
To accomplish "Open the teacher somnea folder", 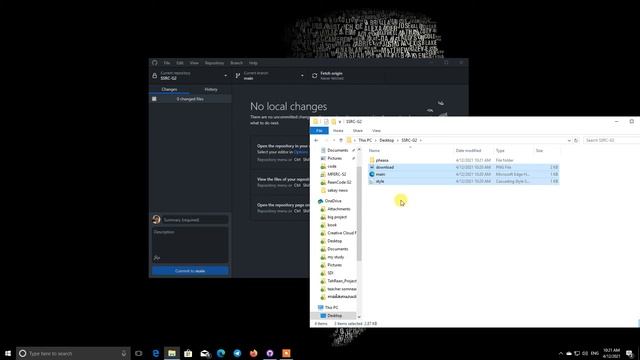I will tap(341, 289).
